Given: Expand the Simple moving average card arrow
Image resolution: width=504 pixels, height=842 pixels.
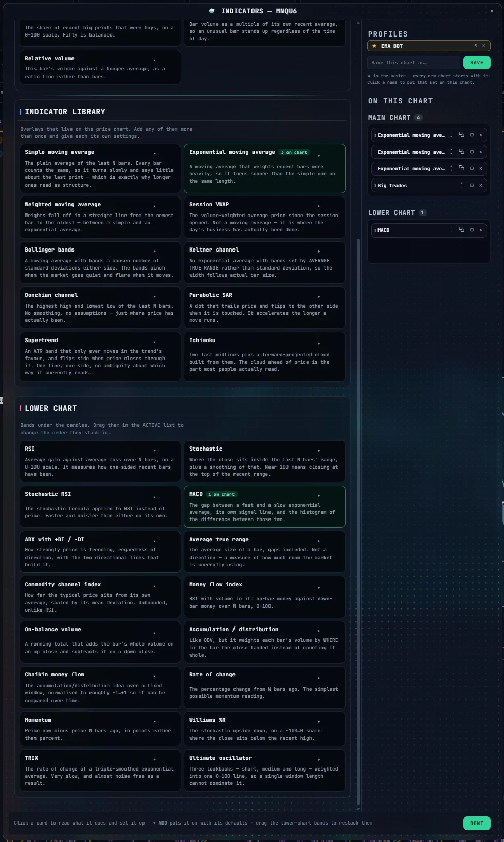Looking at the screenshot, I should pyautogui.click(x=154, y=153).
